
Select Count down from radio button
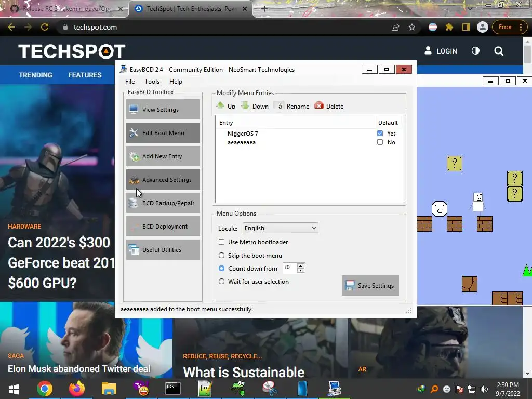tap(221, 269)
